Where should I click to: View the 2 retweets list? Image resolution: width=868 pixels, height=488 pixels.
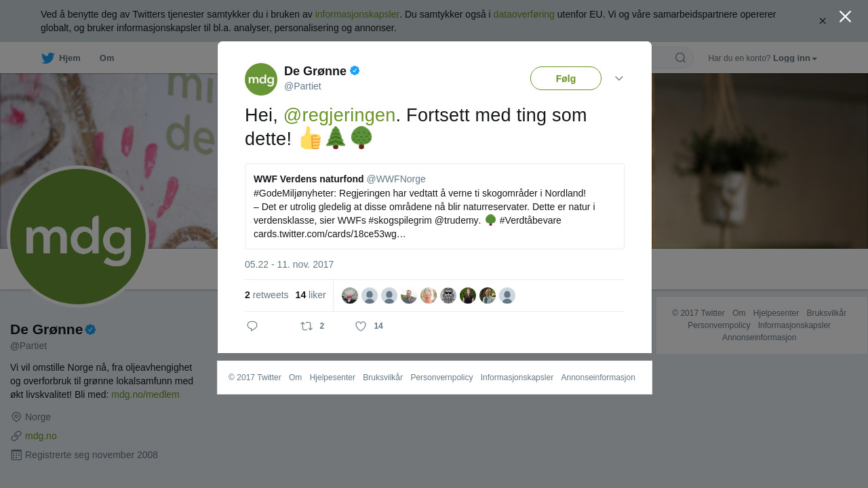coord(267,295)
